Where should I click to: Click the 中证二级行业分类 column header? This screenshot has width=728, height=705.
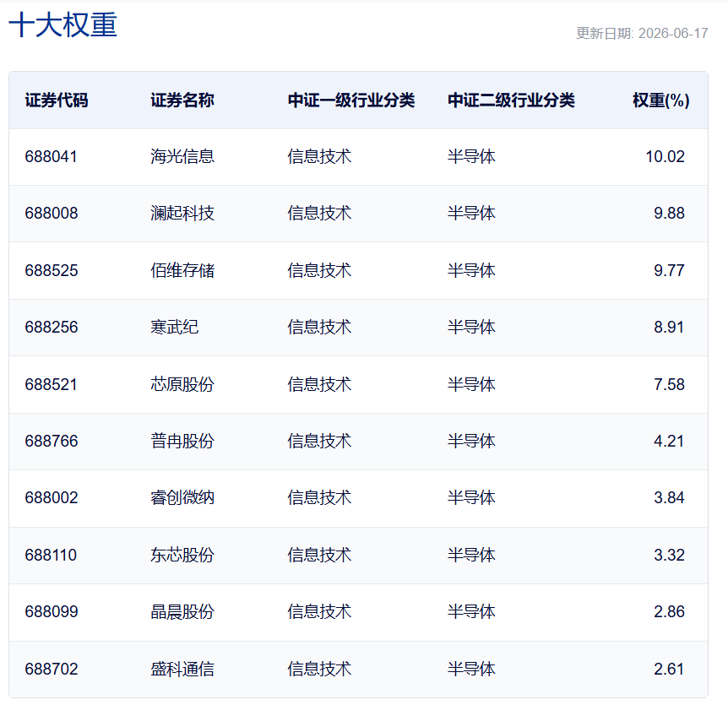(x=511, y=100)
